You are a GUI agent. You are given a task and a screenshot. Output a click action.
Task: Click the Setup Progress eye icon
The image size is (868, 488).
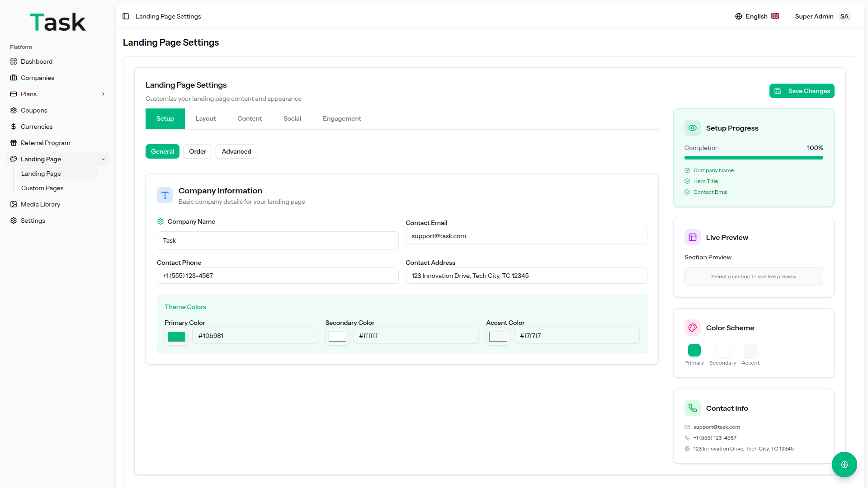tap(692, 128)
